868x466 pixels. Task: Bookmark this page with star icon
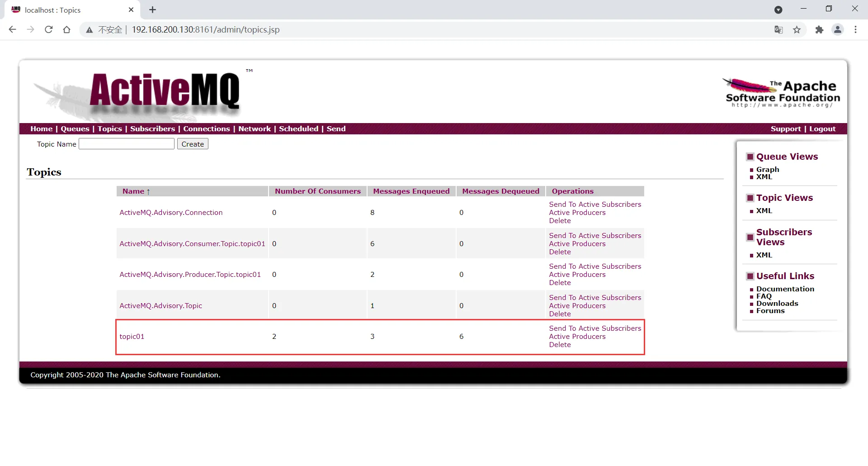pos(797,30)
